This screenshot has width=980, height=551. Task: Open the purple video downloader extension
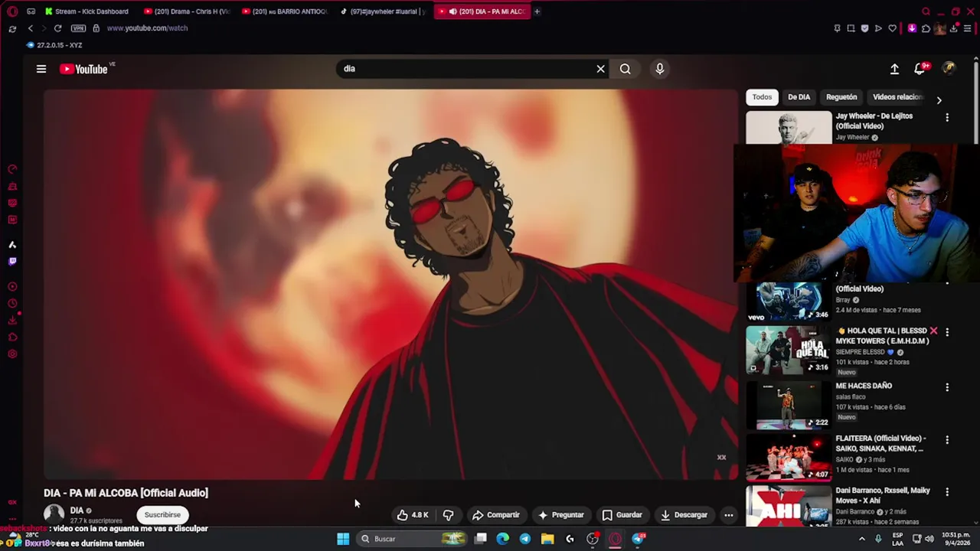pos(912,28)
